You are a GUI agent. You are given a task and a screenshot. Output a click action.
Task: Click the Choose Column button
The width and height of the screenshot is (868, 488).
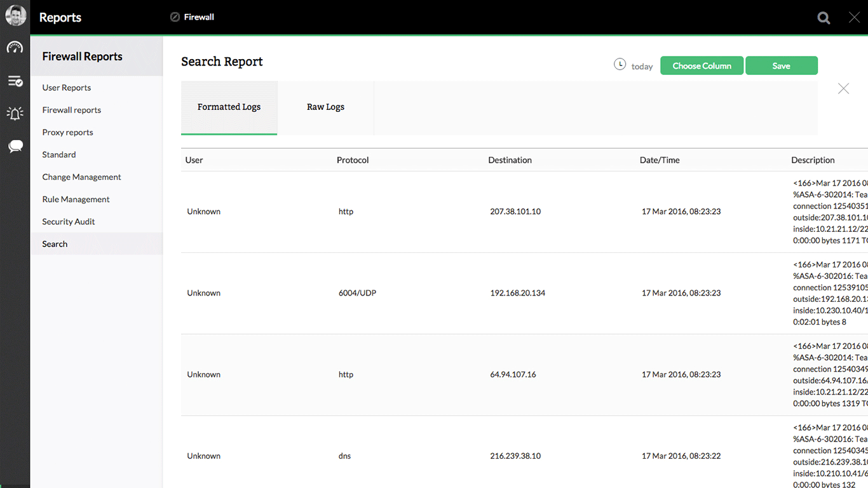[x=702, y=65]
